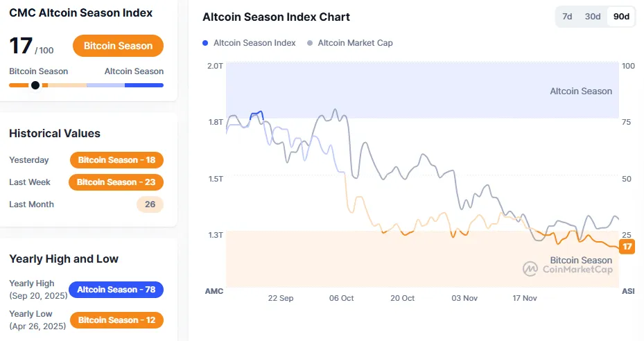This screenshot has height=341, width=644.
Task: Select the 90d time range tab
Action: (x=622, y=17)
